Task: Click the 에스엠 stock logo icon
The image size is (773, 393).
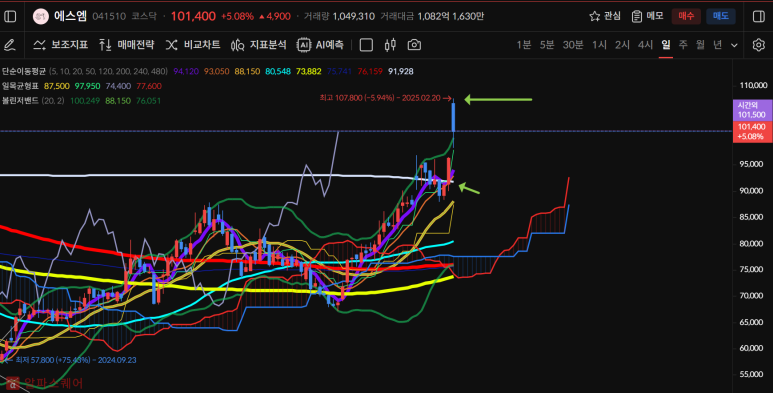Action: tap(40, 16)
